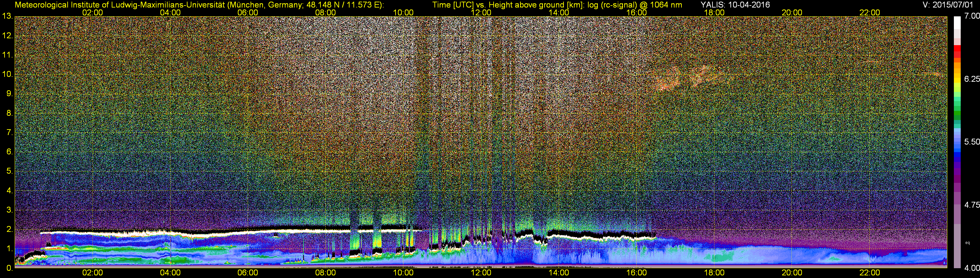This screenshot has height=278, width=980.
Task: Click the height label '6.'
Action: click(x=9, y=151)
